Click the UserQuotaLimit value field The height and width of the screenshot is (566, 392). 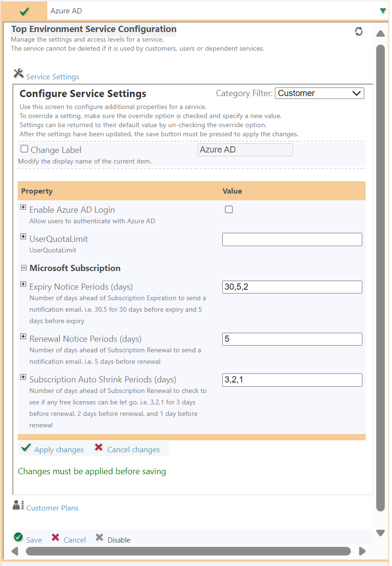[x=292, y=239]
